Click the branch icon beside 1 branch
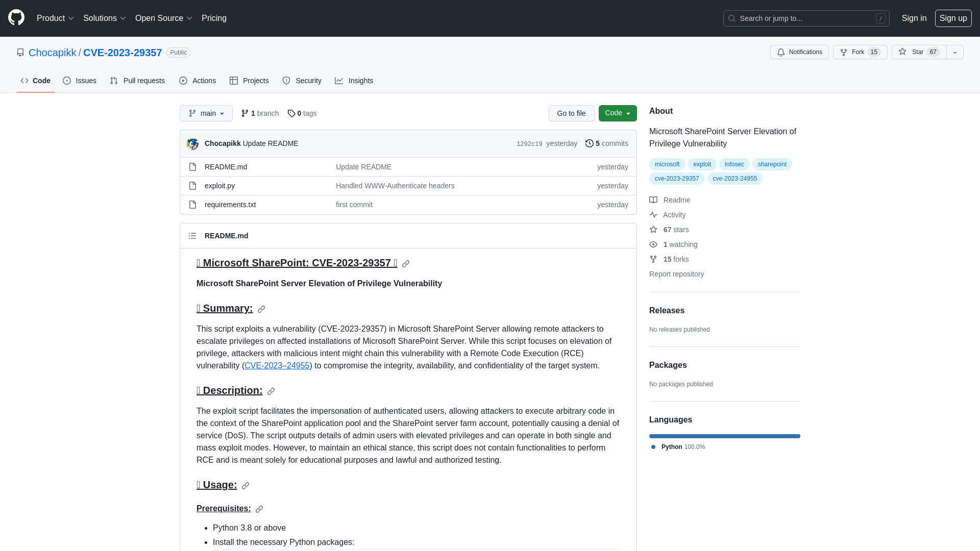Image resolution: width=980 pixels, height=551 pixels. [x=245, y=113]
